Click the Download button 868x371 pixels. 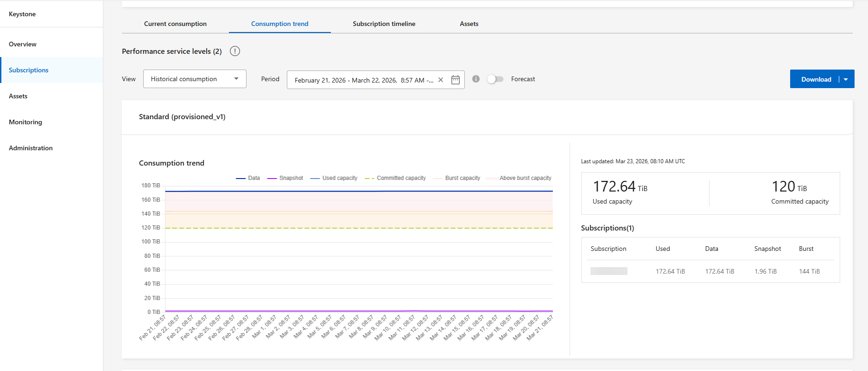pyautogui.click(x=816, y=79)
